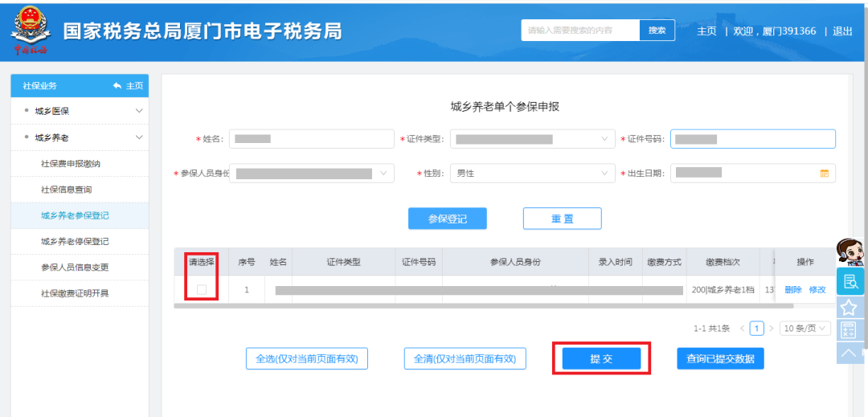The image size is (868, 417).
Task: Click the 删除 link in row 1
Action: [793, 289]
